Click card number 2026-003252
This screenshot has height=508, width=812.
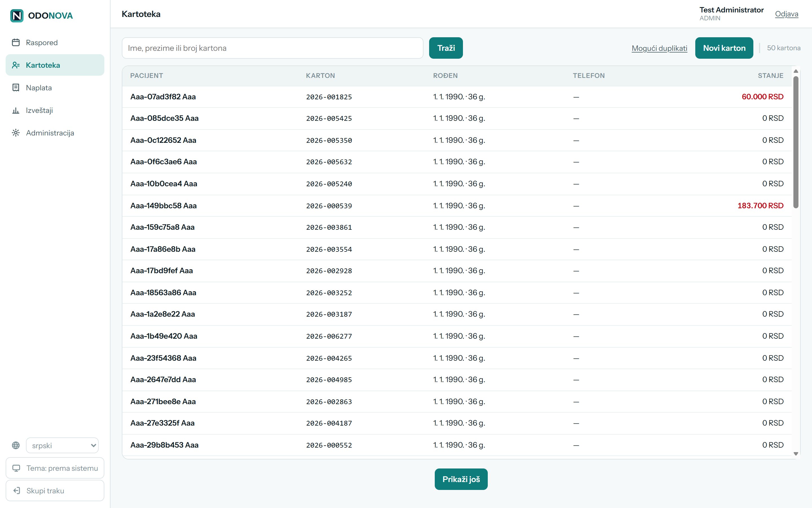click(x=329, y=293)
